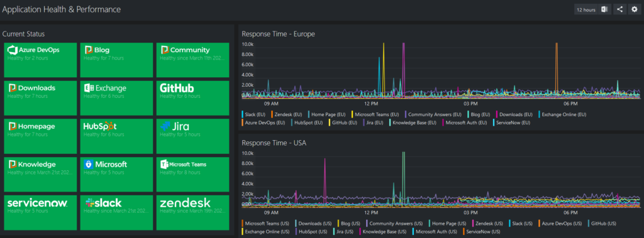Toggle Blog (US) legend series
644x238 pixels.
pos(348,224)
